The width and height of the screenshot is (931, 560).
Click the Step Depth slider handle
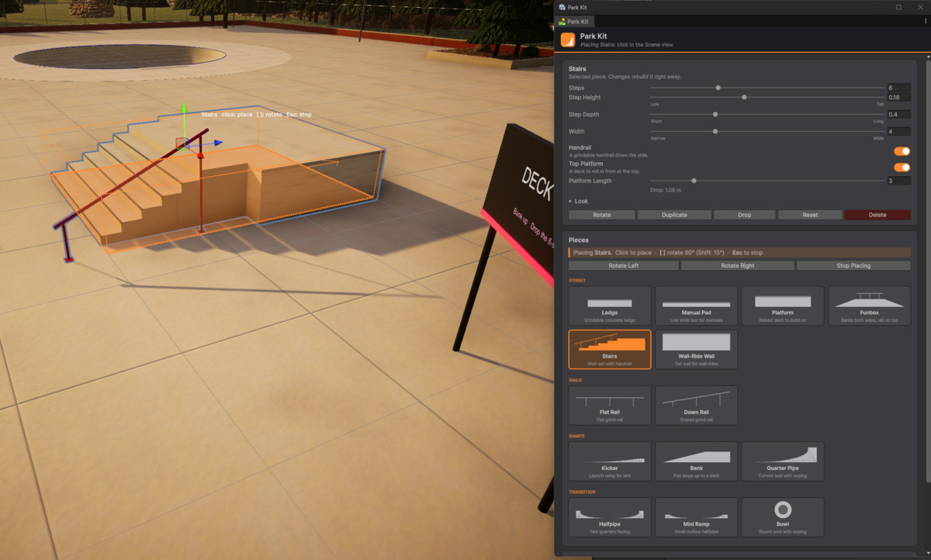tap(715, 114)
